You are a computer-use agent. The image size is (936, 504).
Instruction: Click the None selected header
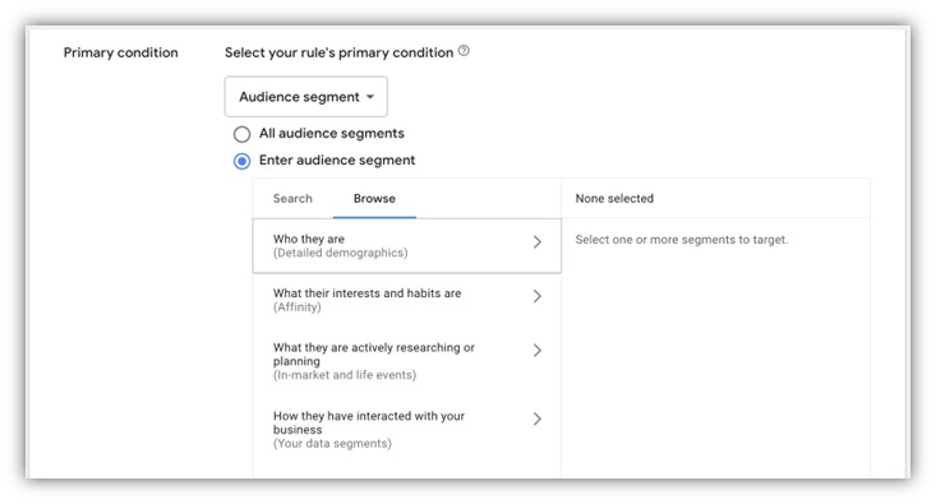[614, 198]
